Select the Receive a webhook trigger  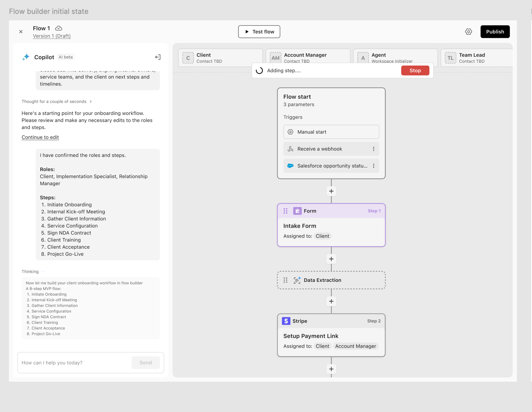[x=331, y=149]
